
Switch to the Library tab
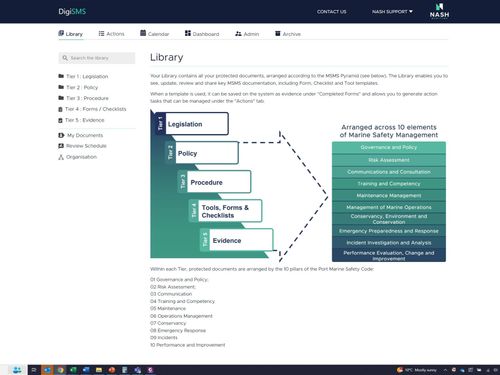(x=71, y=34)
